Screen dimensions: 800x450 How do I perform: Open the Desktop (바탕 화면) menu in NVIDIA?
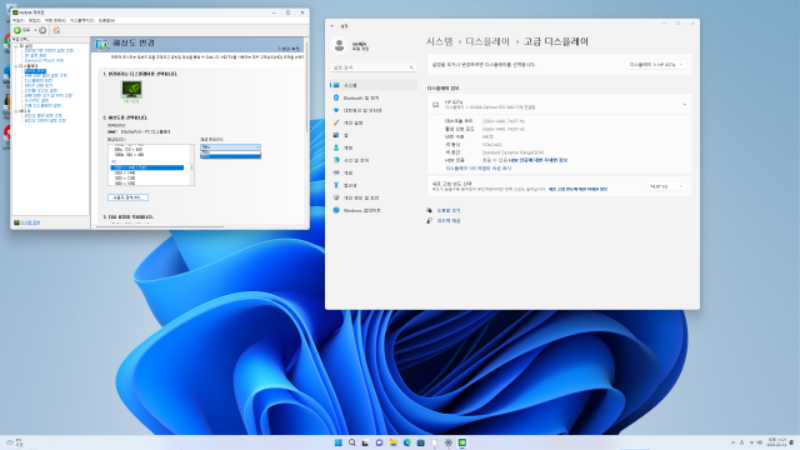point(55,20)
